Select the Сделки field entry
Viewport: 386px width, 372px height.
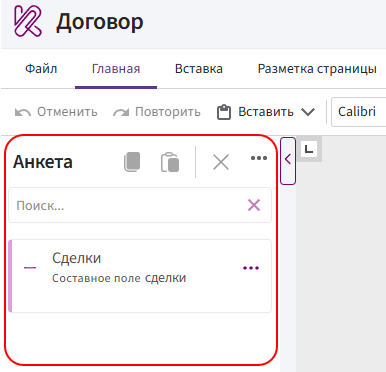(140, 276)
